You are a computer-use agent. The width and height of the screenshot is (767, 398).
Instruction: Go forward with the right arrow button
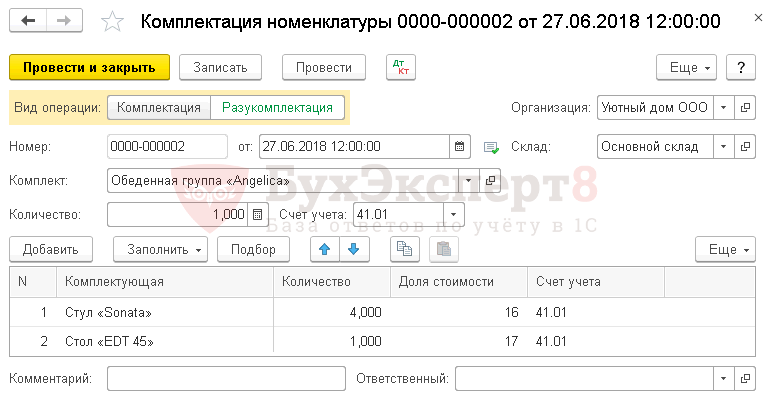pos(64,21)
